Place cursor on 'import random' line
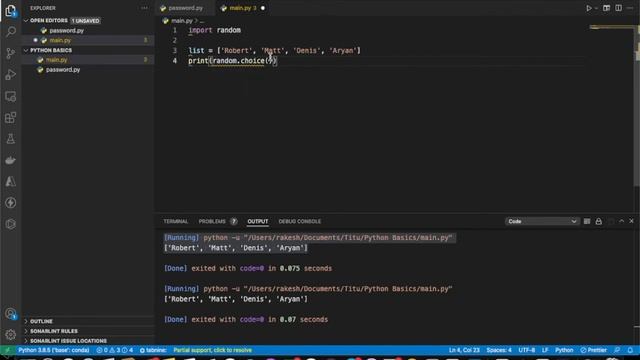640x360 pixels. [215, 30]
